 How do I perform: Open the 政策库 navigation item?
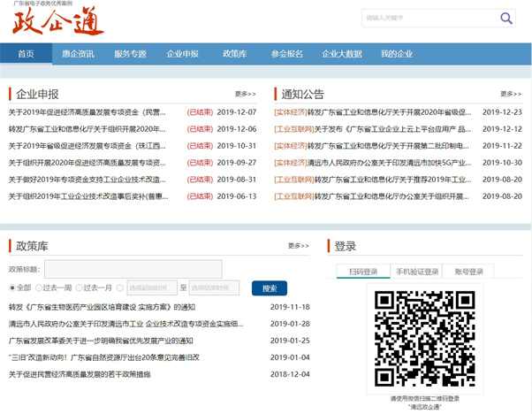[x=234, y=54]
